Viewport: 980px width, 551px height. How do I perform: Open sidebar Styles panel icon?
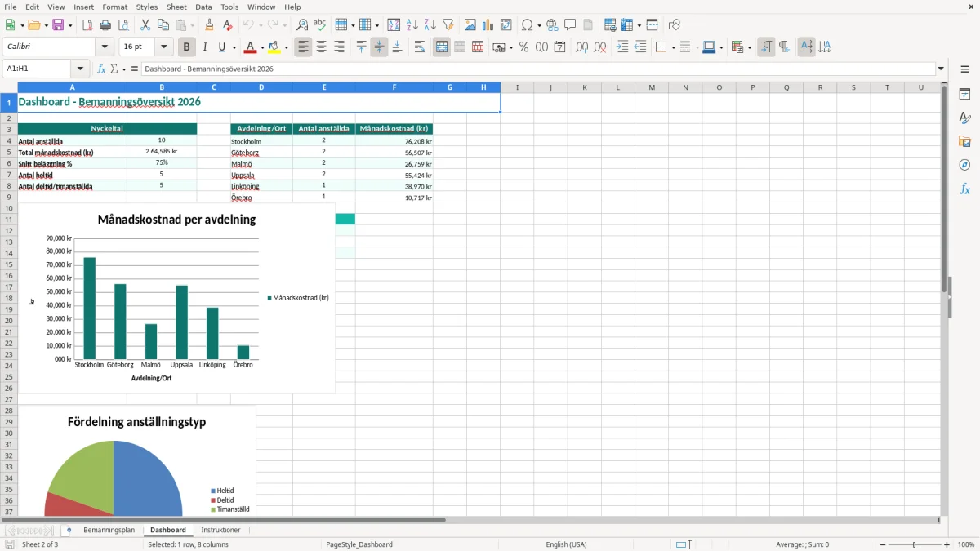(x=964, y=118)
